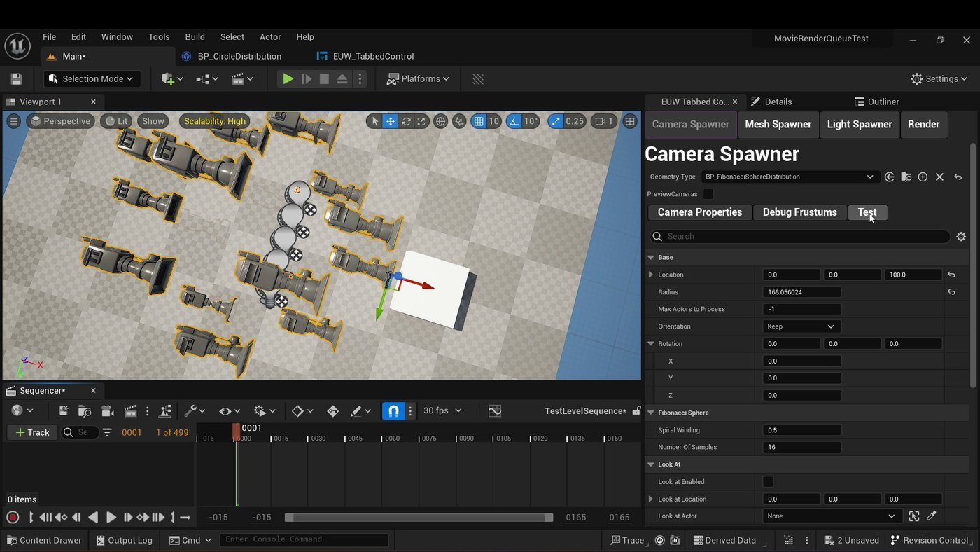Use selected asset arrow for Geometry Type
Viewport: 980px width, 552px height.
pos(889,177)
